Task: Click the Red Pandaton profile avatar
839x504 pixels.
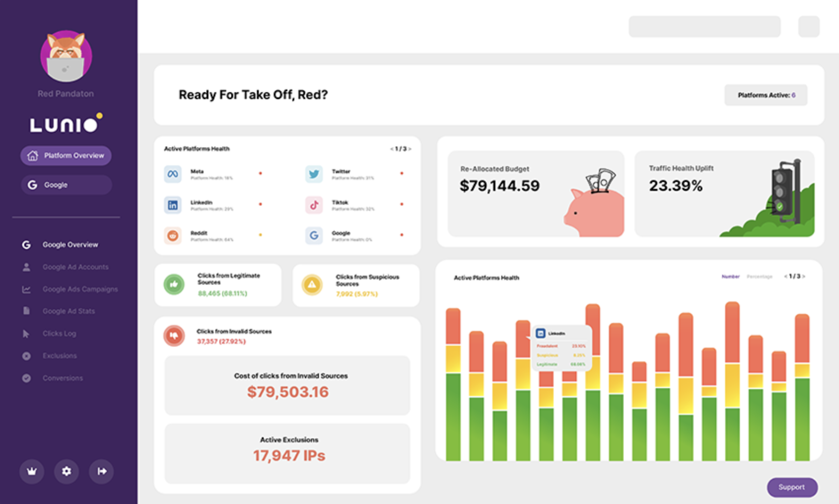Action: tap(66, 56)
